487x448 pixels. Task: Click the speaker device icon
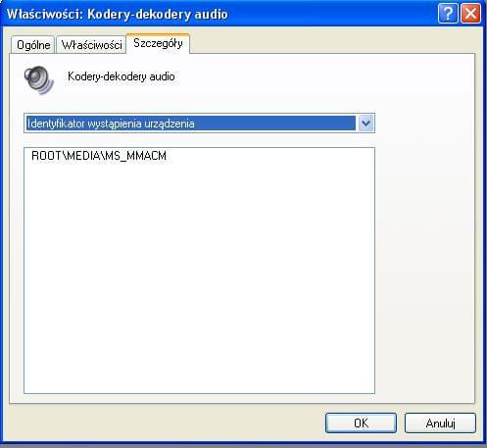[x=38, y=79]
